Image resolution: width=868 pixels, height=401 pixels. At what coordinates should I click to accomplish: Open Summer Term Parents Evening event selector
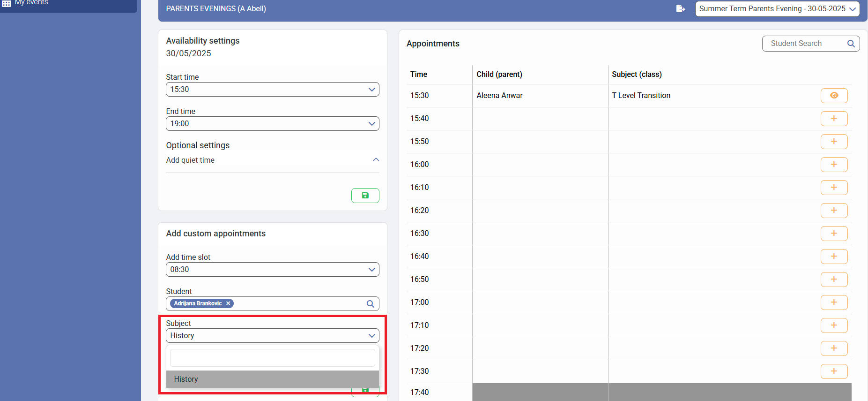(x=777, y=9)
